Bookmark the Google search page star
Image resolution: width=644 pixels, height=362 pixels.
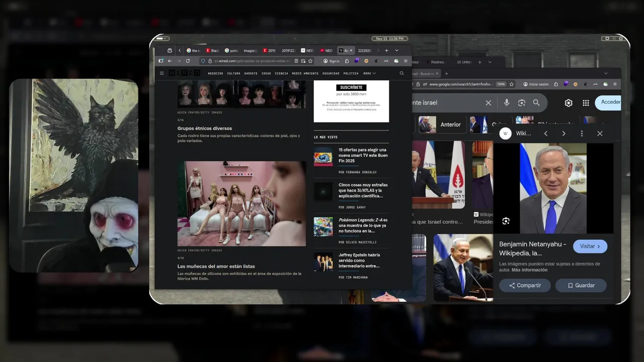[511, 84]
